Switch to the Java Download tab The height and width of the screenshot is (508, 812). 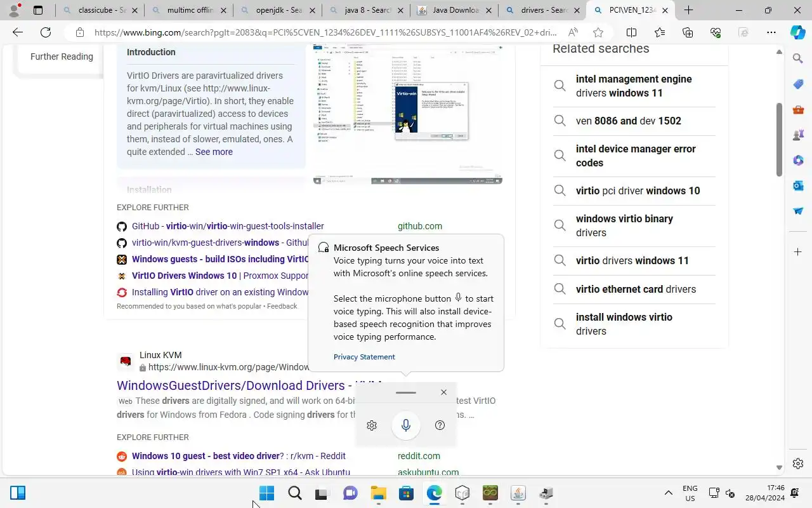(454, 10)
